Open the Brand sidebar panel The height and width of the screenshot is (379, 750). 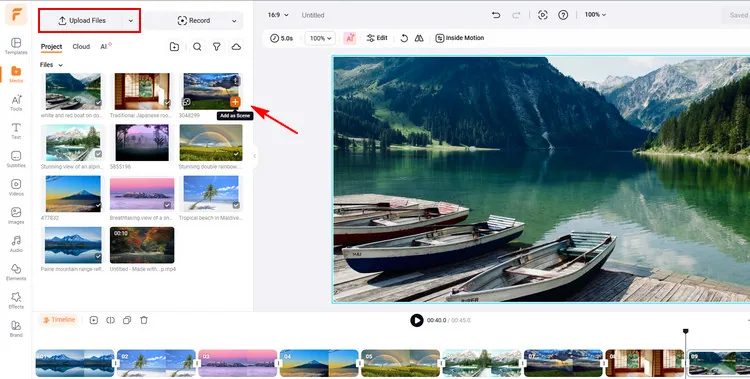coord(16,329)
